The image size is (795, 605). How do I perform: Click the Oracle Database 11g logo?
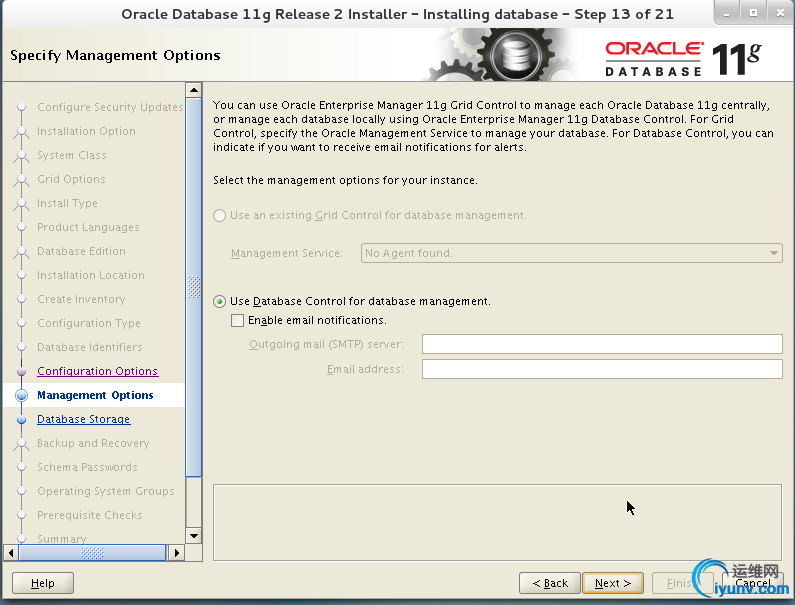coord(683,59)
